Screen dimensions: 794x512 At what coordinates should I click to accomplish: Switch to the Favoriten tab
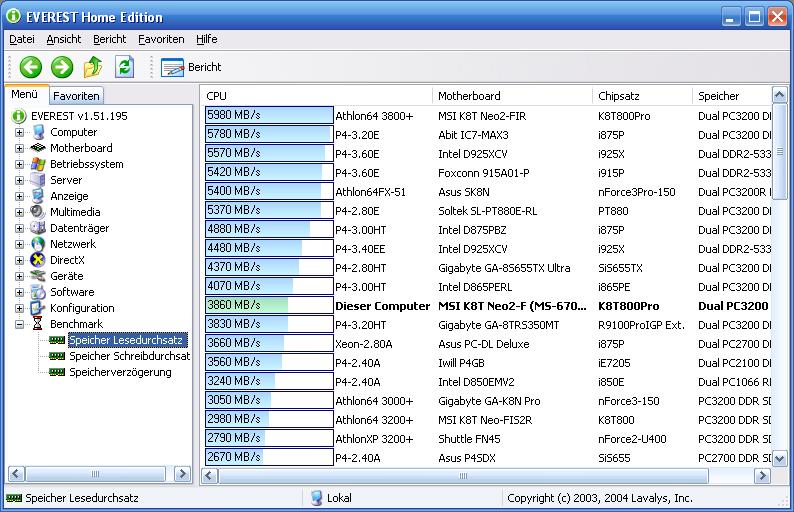[76, 96]
